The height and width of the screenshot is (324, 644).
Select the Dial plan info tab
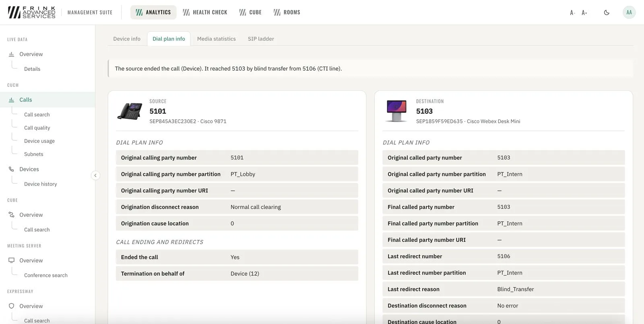click(x=169, y=39)
